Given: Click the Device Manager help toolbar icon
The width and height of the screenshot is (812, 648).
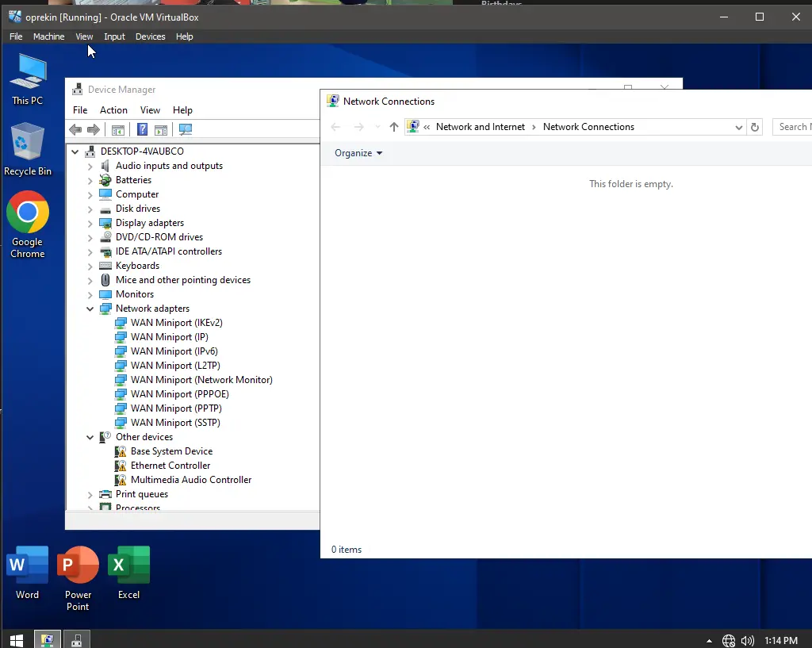Looking at the screenshot, I should tap(142, 129).
